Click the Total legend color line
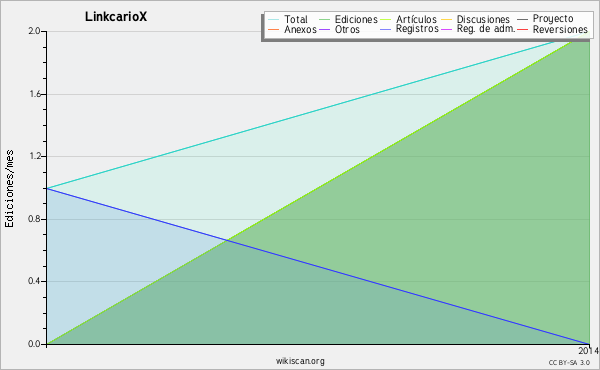Screen dimensions: 600x370 (x=273, y=19)
